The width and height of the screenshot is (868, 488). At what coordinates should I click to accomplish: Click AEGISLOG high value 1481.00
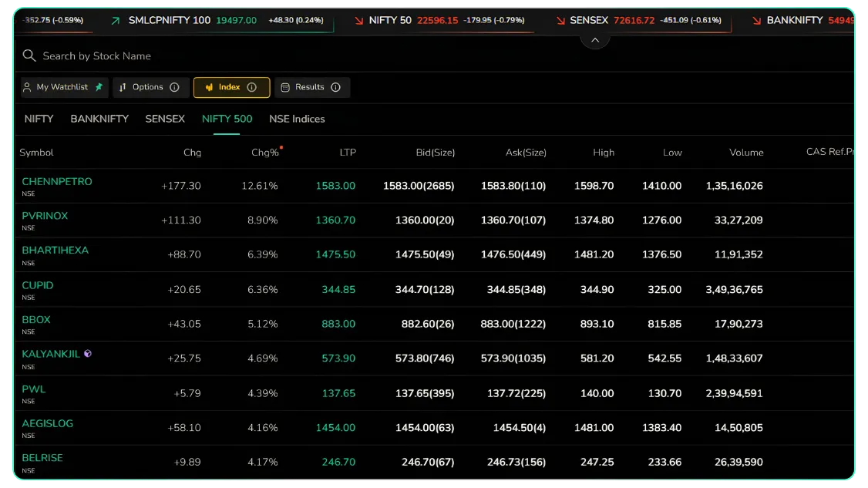pyautogui.click(x=594, y=428)
